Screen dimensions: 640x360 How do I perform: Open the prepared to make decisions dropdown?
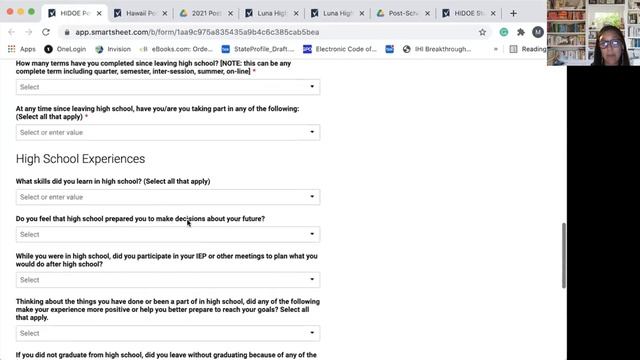[x=168, y=234]
